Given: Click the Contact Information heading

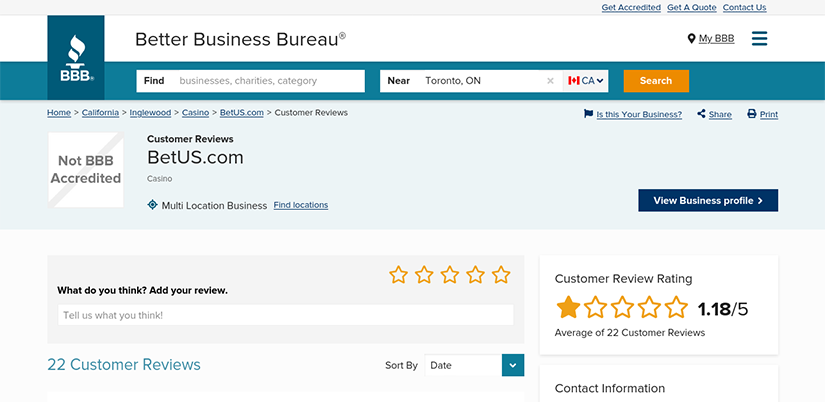Looking at the screenshot, I should (610, 388).
